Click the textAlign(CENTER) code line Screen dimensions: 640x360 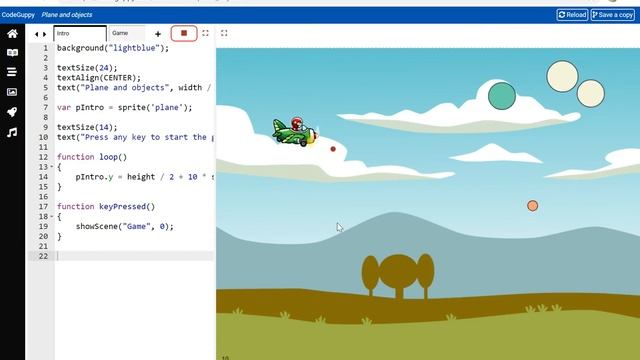click(x=99, y=78)
